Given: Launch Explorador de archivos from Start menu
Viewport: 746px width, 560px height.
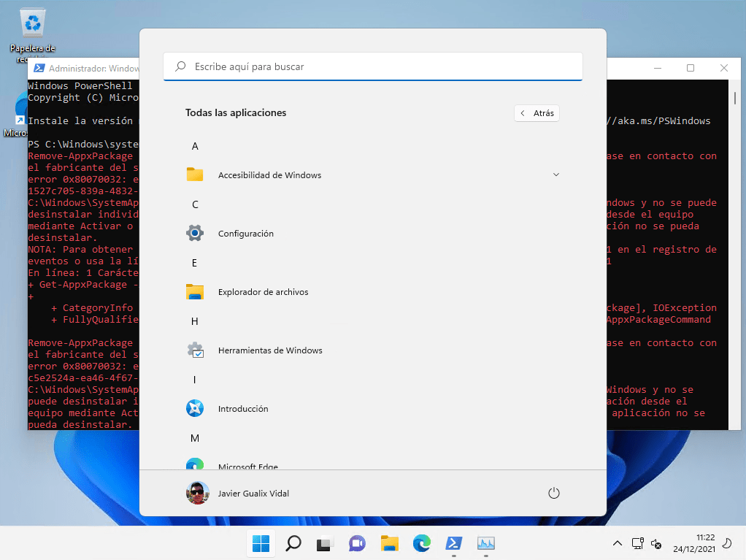Looking at the screenshot, I should 262,292.
